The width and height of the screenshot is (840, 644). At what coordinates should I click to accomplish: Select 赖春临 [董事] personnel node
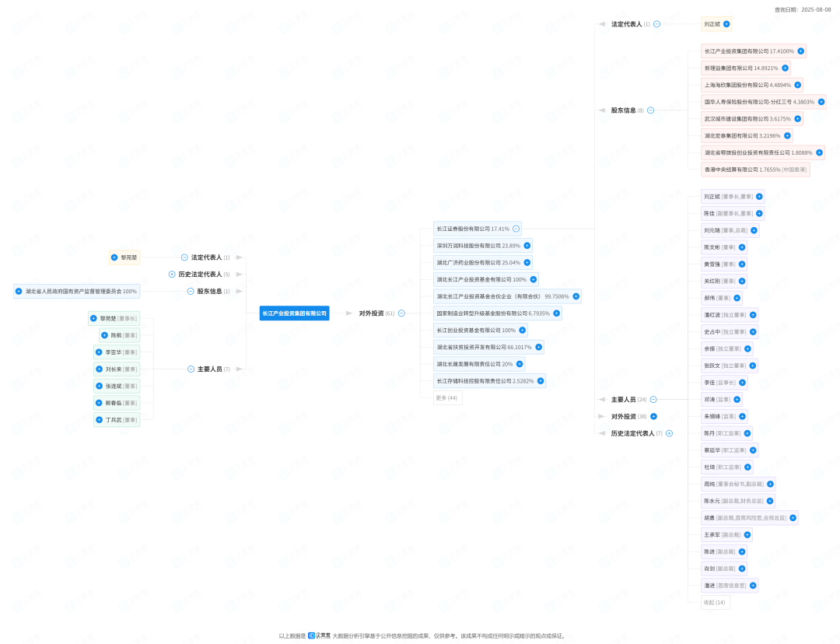(x=117, y=403)
